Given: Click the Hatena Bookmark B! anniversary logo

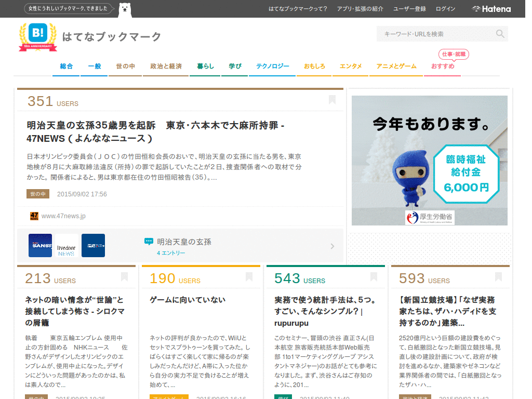Looking at the screenshot, I should (37, 37).
